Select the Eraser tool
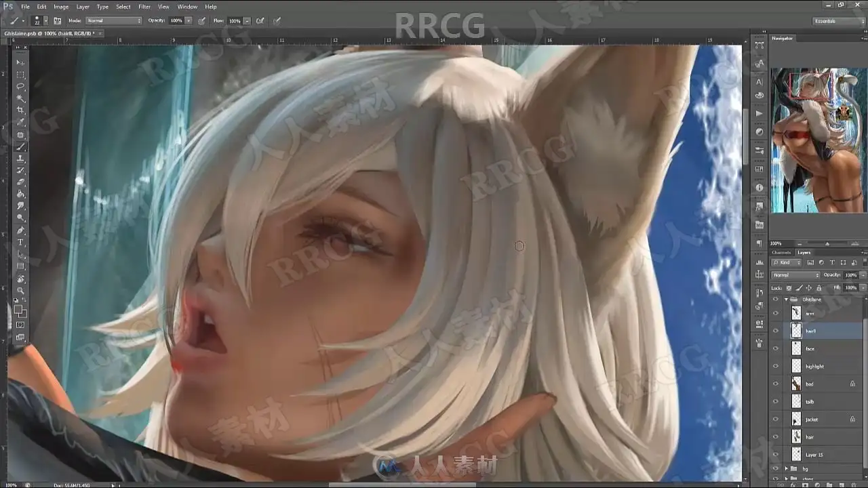Screen dimensions: 868x488 pyautogui.click(x=20, y=182)
